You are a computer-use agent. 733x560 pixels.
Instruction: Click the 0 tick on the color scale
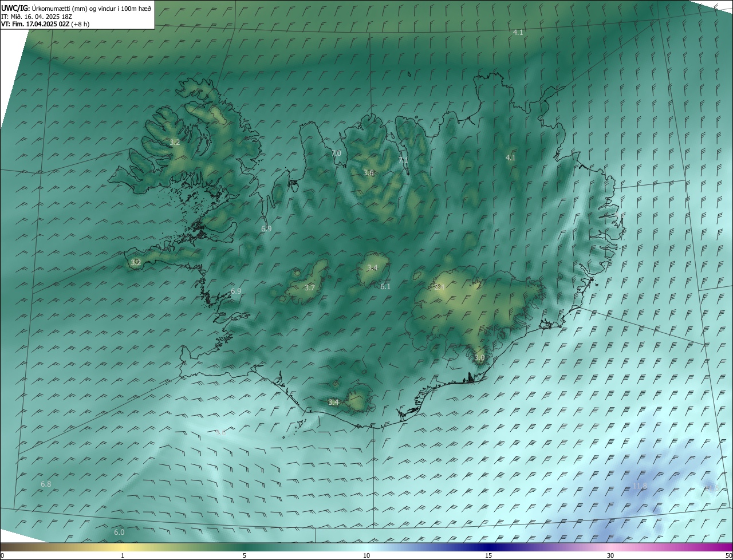[2, 556]
